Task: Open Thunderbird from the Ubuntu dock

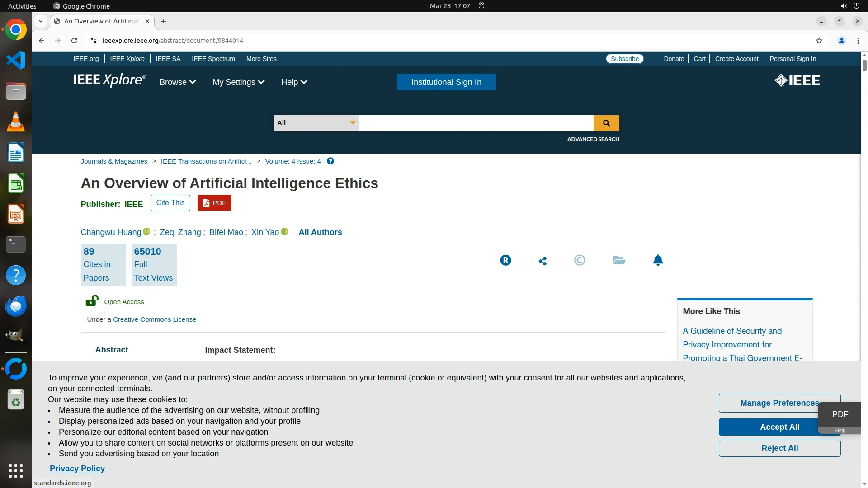Action: point(16,306)
